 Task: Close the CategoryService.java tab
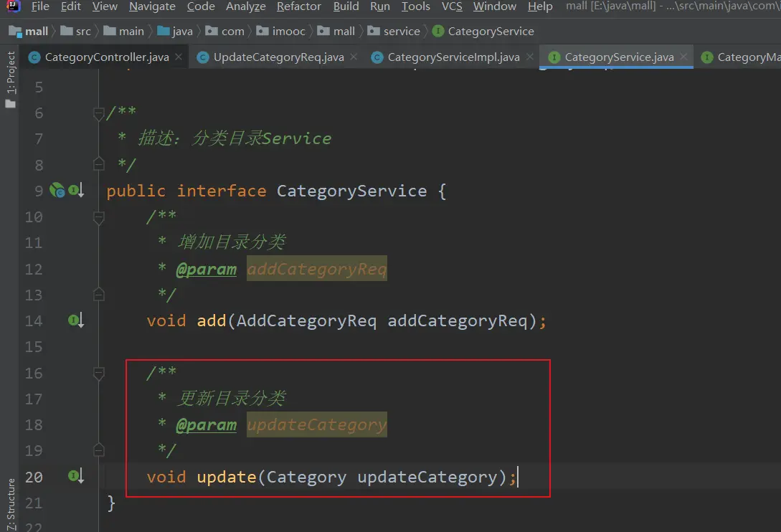[x=683, y=57]
